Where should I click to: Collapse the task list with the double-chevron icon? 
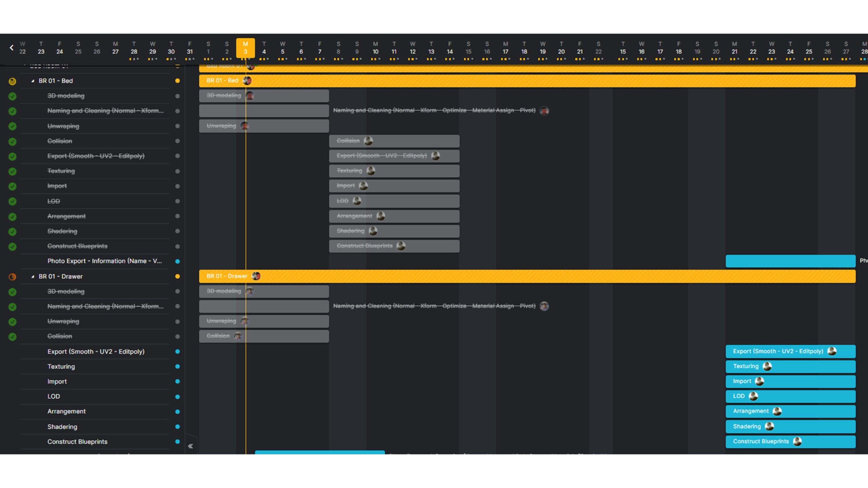point(191,446)
